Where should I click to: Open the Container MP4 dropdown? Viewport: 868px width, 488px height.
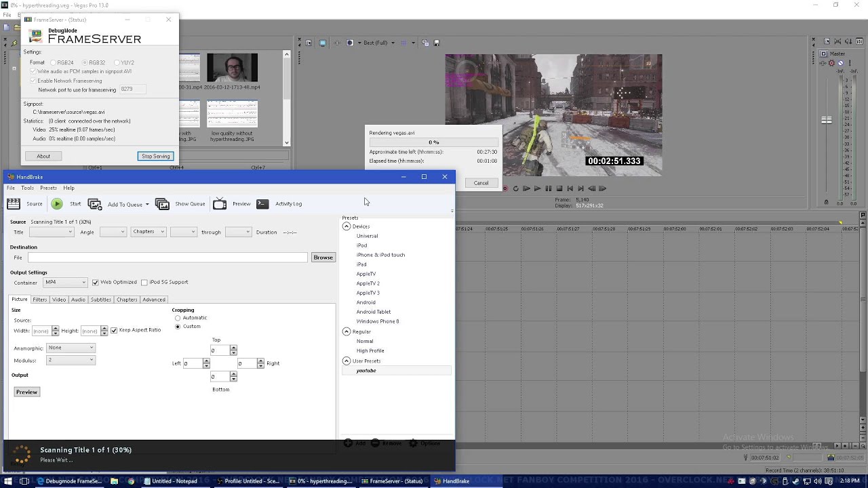coord(65,282)
